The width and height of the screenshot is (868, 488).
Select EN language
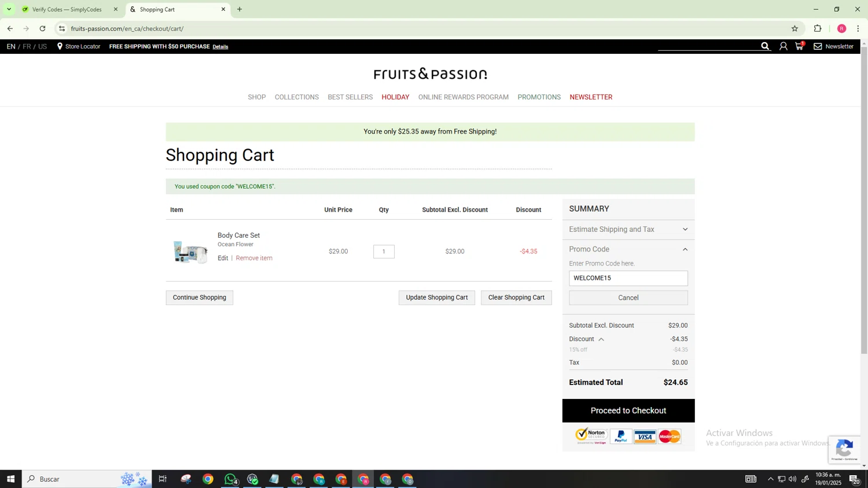pos(11,46)
